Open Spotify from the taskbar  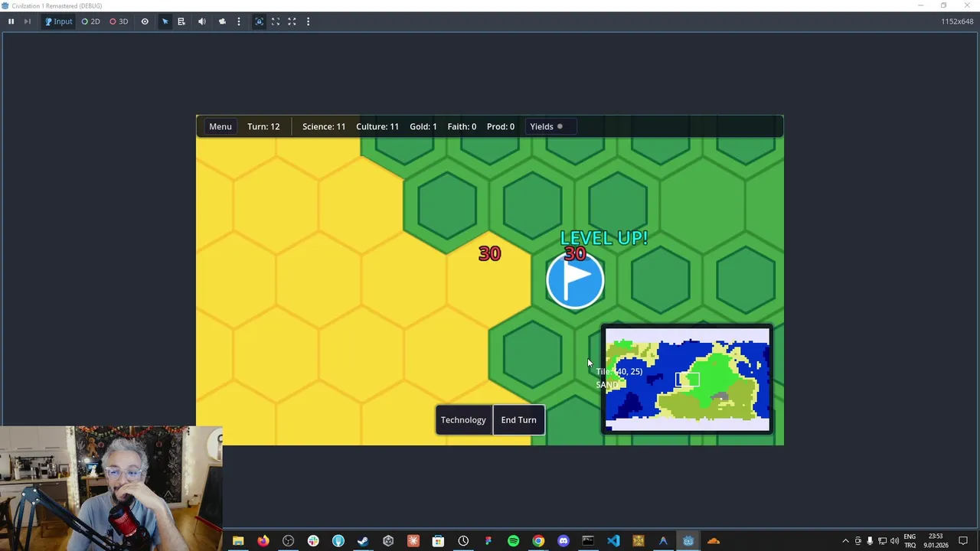pos(513,541)
